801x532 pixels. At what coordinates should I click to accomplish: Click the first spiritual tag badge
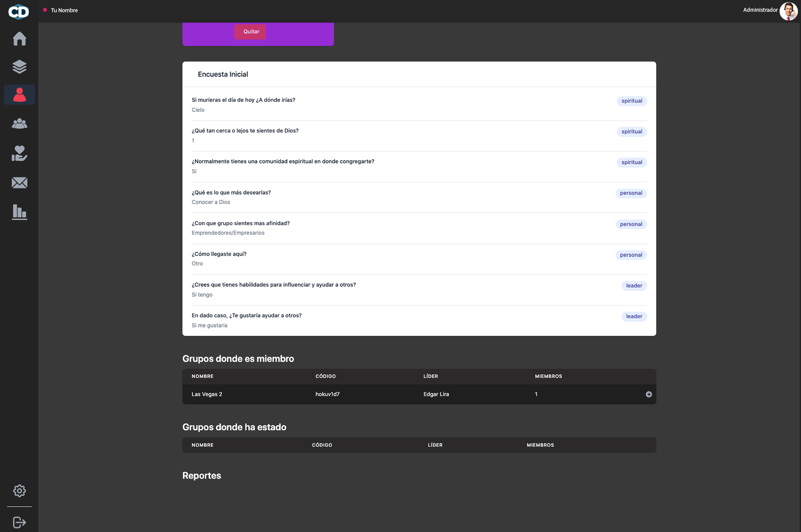tap(631, 101)
